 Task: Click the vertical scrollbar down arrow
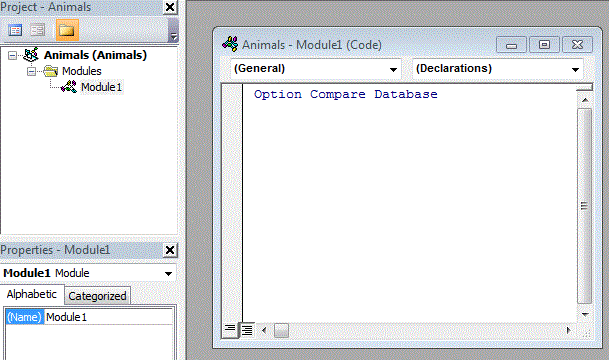pos(585,314)
